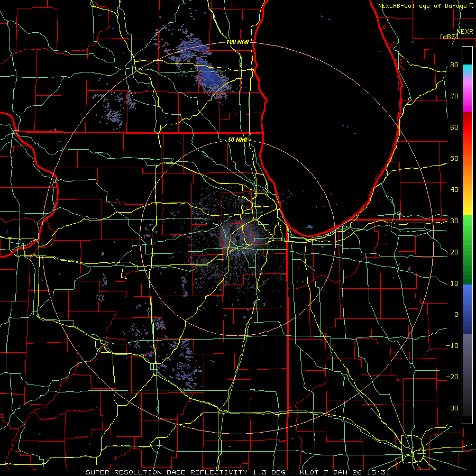Click the 50 NMI range ring label
Screen dimensions: 476x476
coord(237,140)
